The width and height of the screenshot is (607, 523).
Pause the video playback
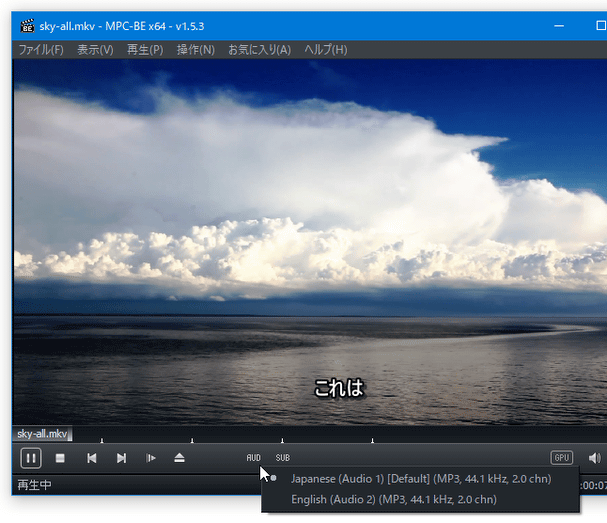pyautogui.click(x=31, y=458)
